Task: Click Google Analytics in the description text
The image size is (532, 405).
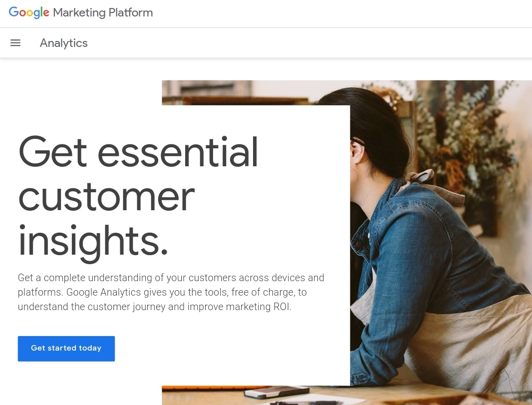Action: click(x=103, y=292)
